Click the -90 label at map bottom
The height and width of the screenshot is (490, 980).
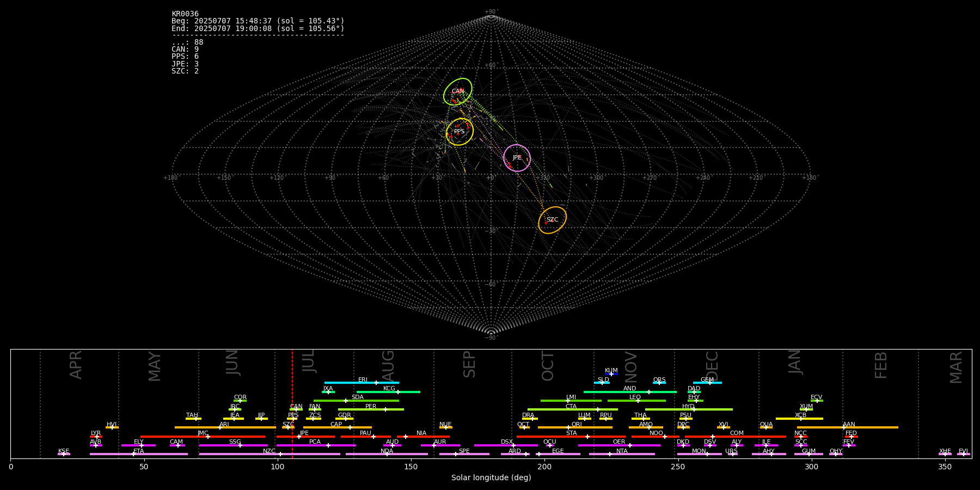click(x=491, y=338)
